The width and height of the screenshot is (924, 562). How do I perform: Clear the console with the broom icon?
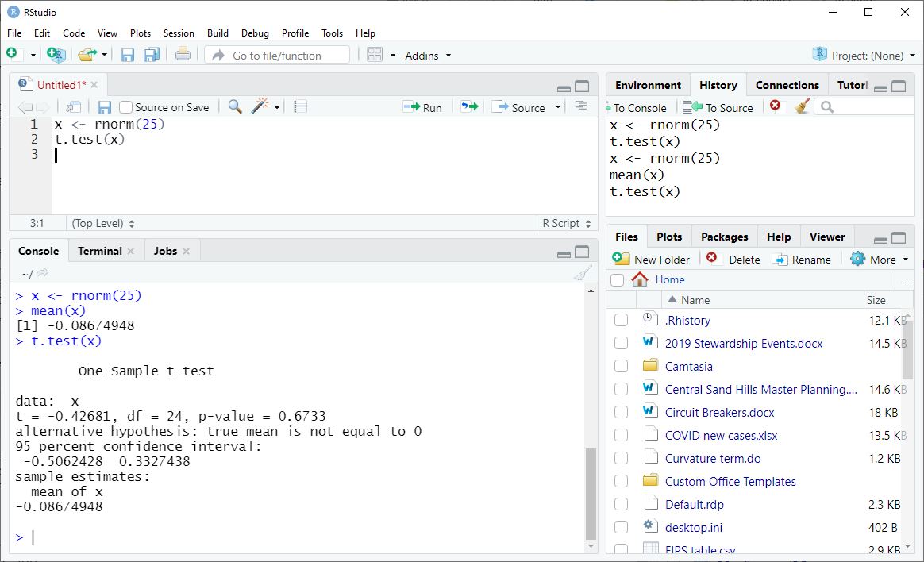click(x=582, y=273)
